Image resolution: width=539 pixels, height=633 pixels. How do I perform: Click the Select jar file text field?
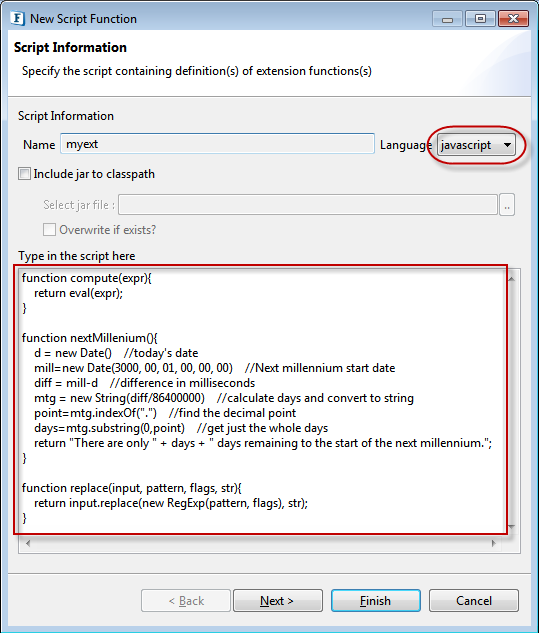coord(308,205)
